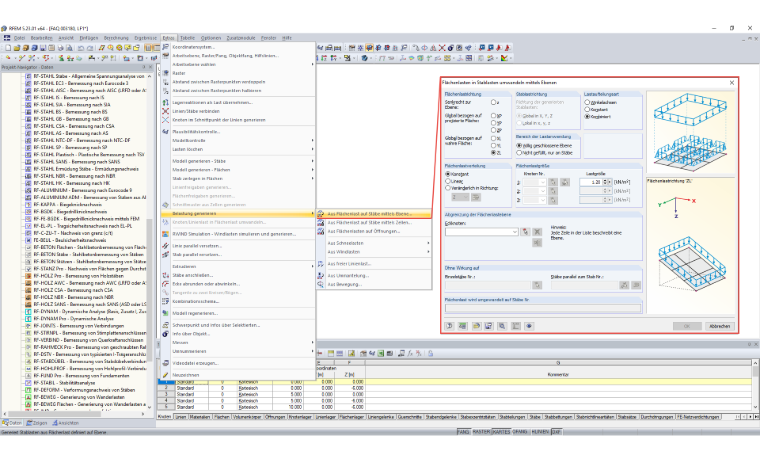Viewport: 760px width, 459px height.
Task: Click the Info über Objekt icon
Action: pos(165,334)
